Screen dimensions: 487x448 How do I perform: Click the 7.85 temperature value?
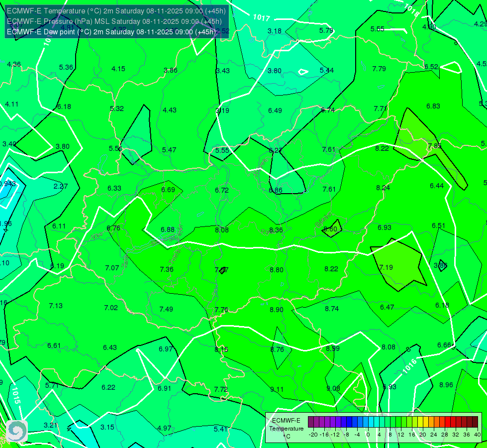point(434,146)
